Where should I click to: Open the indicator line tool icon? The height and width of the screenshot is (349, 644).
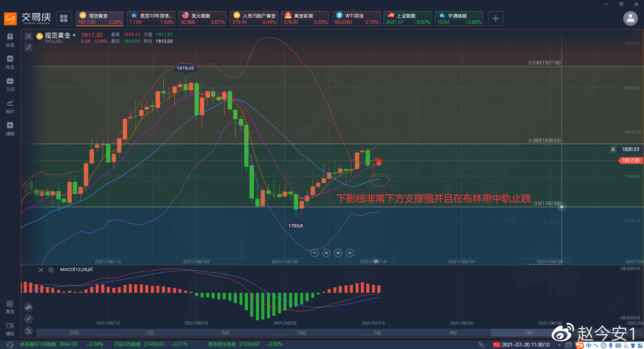click(x=29, y=330)
